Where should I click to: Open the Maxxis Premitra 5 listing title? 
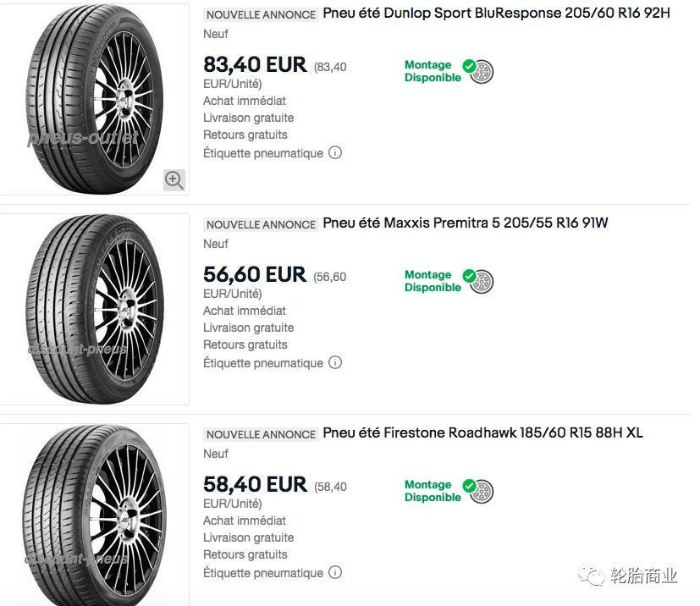point(465,223)
